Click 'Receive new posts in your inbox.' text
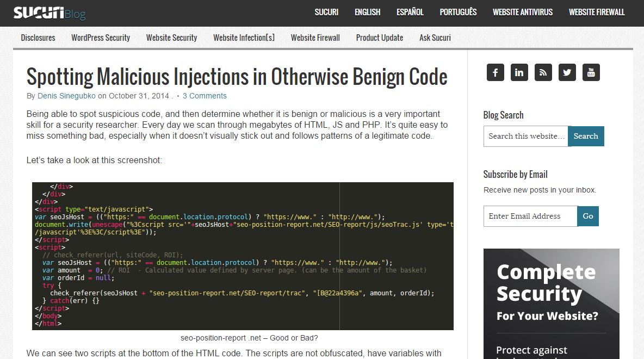644x359 pixels. [540, 190]
